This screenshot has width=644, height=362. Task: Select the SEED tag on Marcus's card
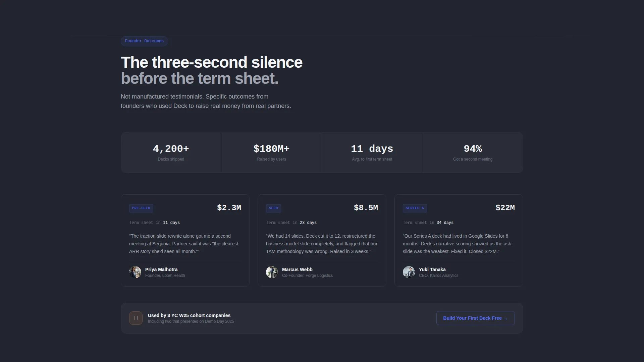[x=273, y=208]
